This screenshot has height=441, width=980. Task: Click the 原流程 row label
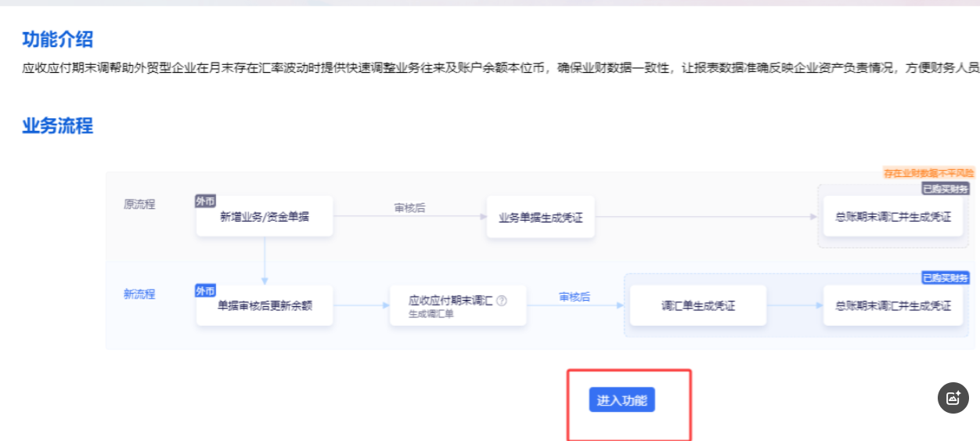click(x=139, y=204)
